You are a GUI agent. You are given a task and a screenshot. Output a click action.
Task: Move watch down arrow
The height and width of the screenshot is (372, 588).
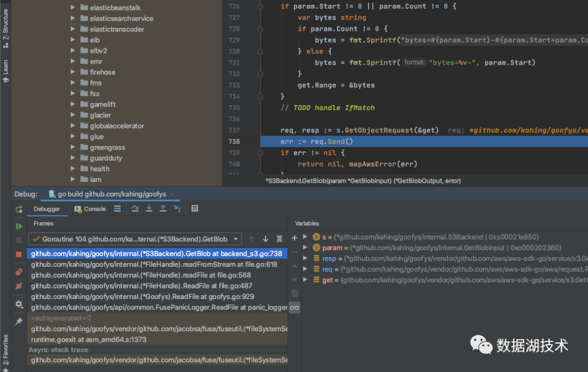point(295,279)
